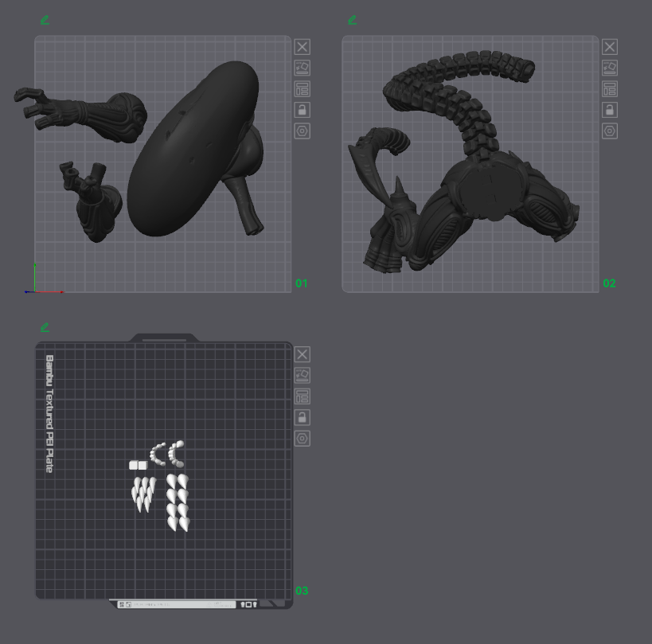Viewport: 652px width, 644px height.
Task: Edit the name of plate 03
Action: [45, 328]
